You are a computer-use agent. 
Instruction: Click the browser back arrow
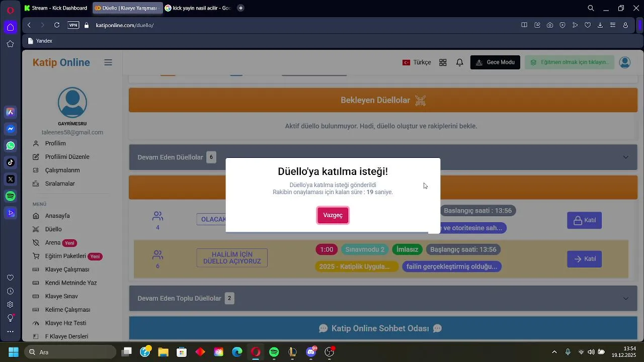click(29, 25)
